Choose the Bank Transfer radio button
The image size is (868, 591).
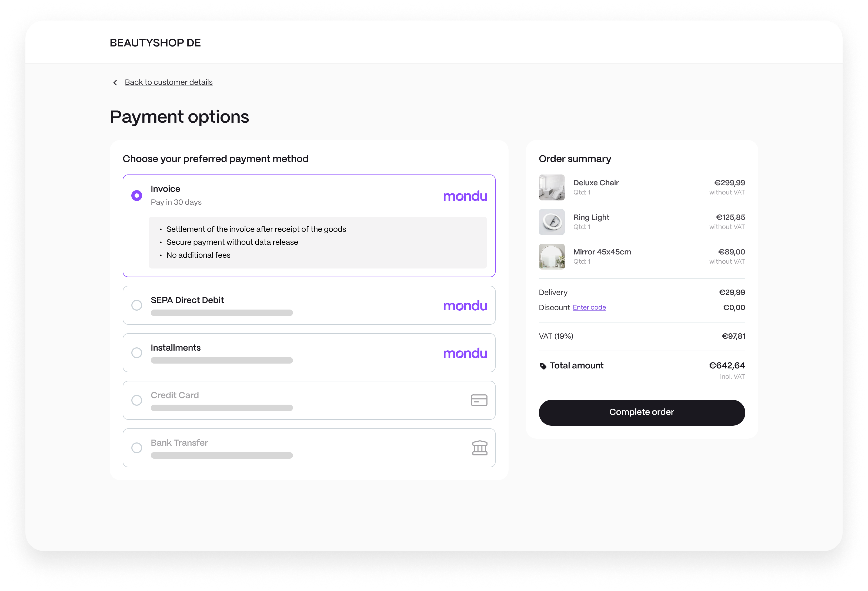(x=137, y=448)
